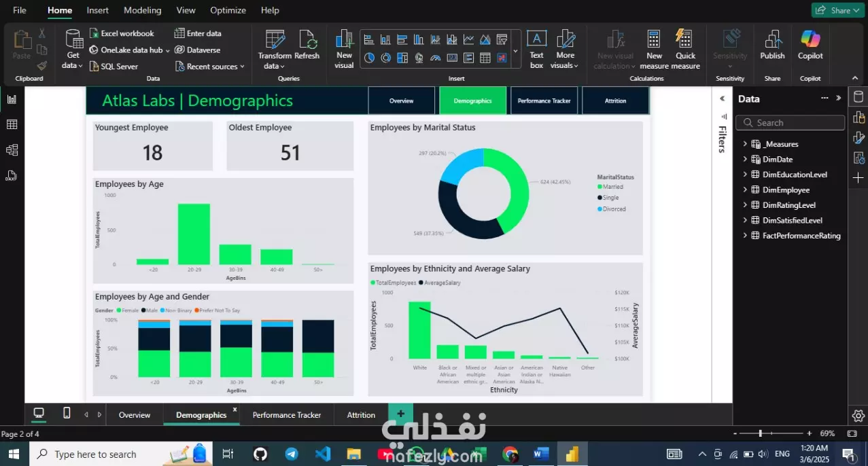The width and height of the screenshot is (868, 466).
Task: Insert a Text box from the ribbon
Action: point(536,50)
